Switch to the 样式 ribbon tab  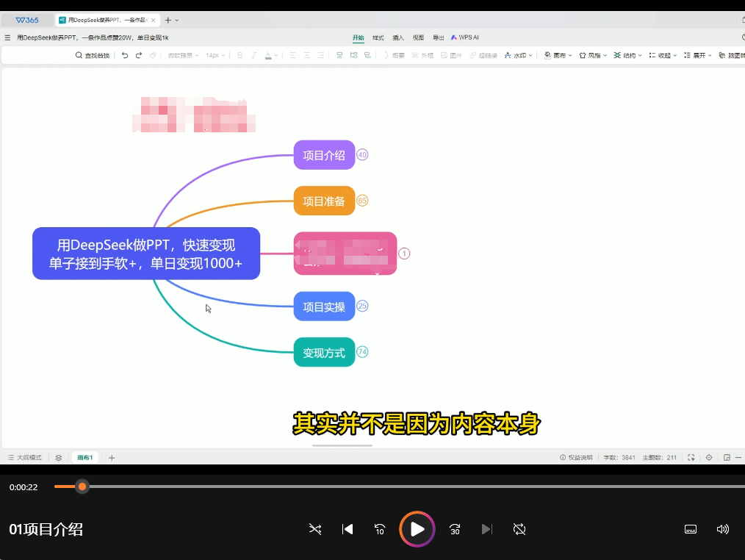tap(378, 37)
